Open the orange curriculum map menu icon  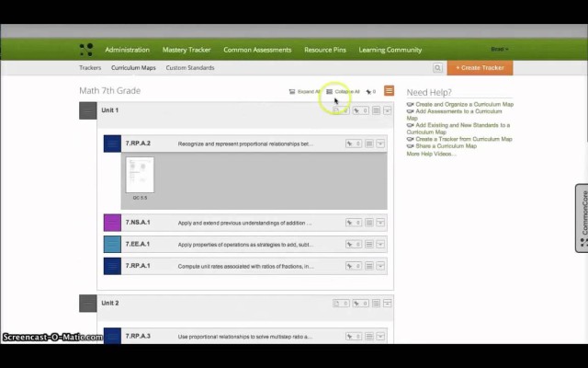[389, 91]
